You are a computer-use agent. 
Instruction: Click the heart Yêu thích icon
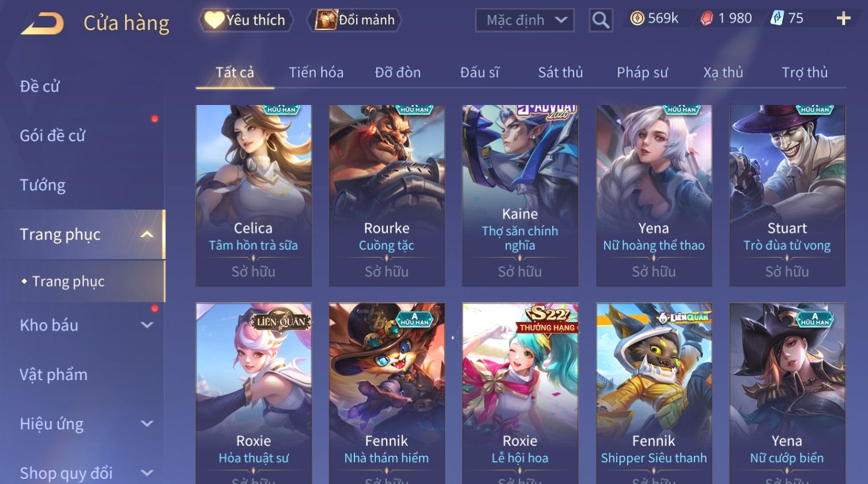pos(214,20)
